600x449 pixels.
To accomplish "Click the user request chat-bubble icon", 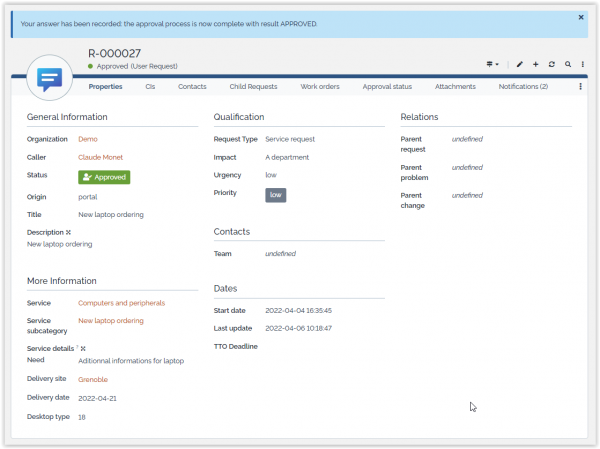I will pyautogui.click(x=50, y=80).
